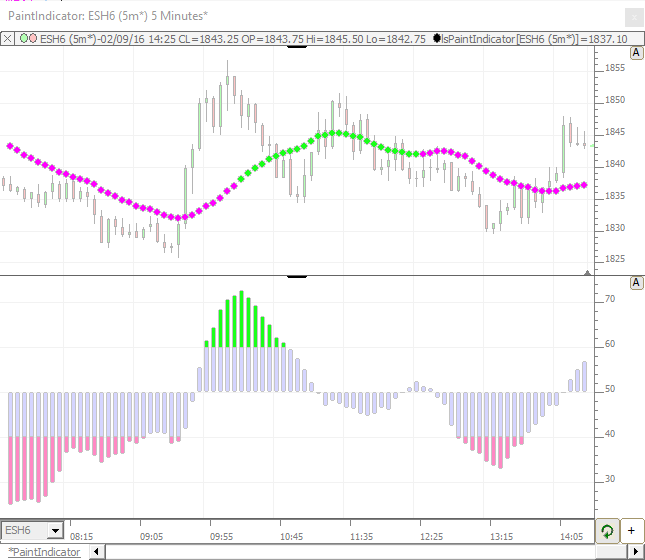
Task: Close the PaintIndicator window with top X
Action: tap(634, 18)
